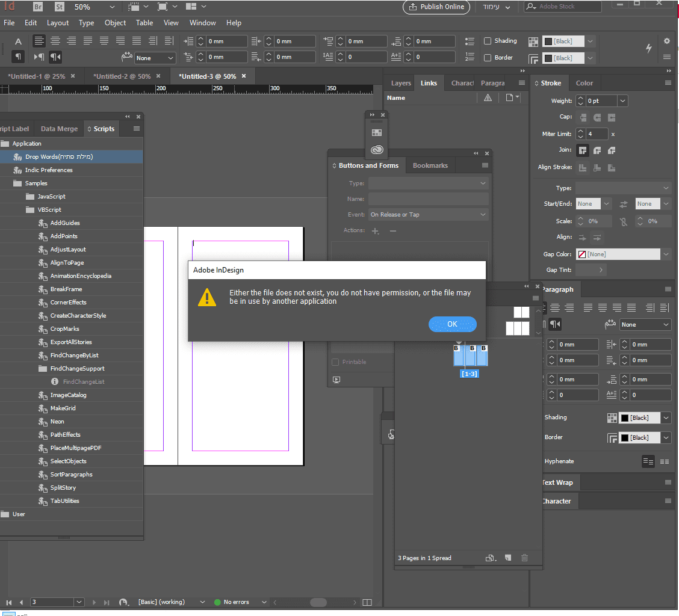Screen dimensions: 679x616
Task: Click OK in the Adobe InDesign warning
Action: point(452,324)
